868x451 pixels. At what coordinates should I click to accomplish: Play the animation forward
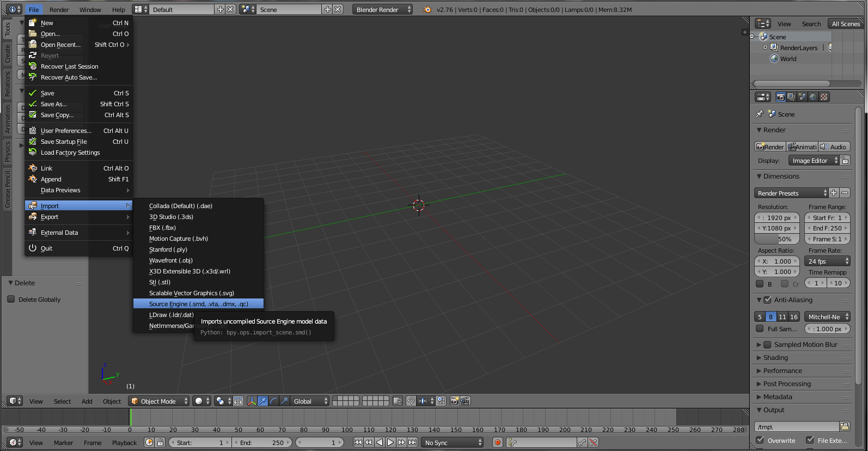tap(390, 442)
